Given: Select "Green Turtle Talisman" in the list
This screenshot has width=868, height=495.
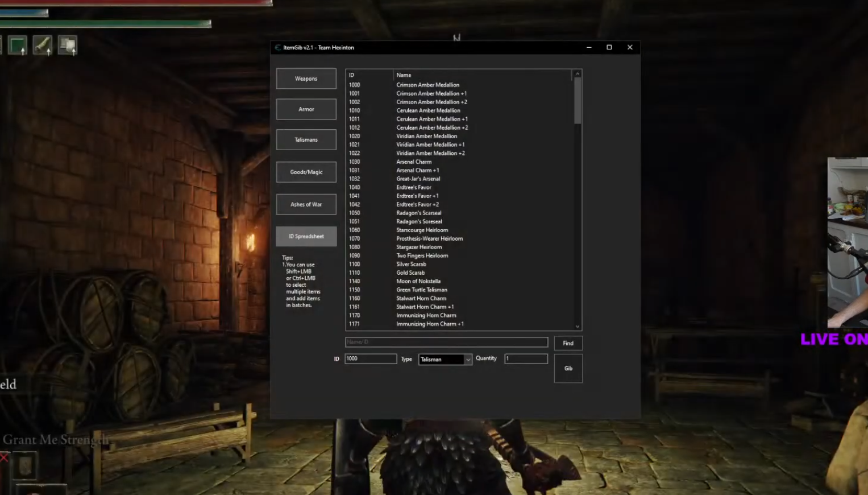Looking at the screenshot, I should coord(459,290).
